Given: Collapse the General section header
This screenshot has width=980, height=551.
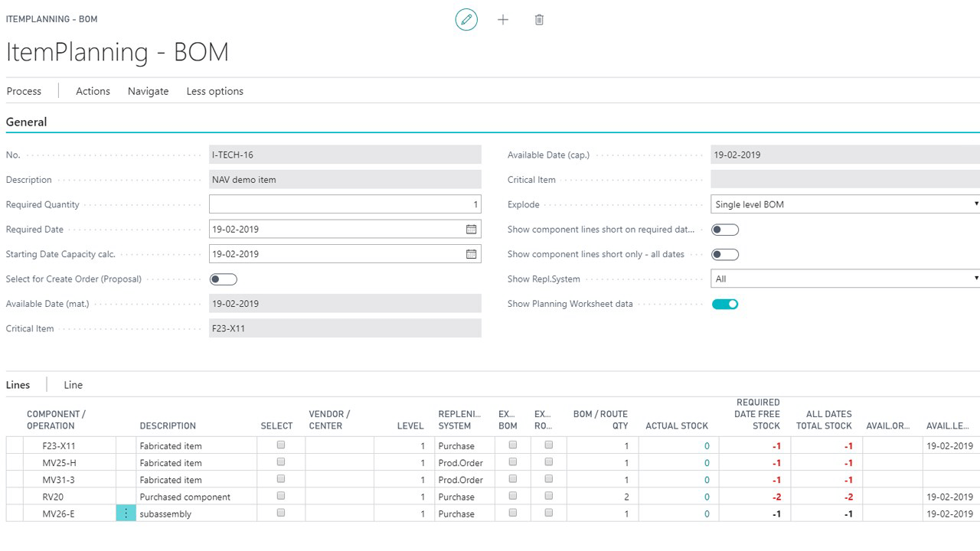Looking at the screenshot, I should click(27, 122).
